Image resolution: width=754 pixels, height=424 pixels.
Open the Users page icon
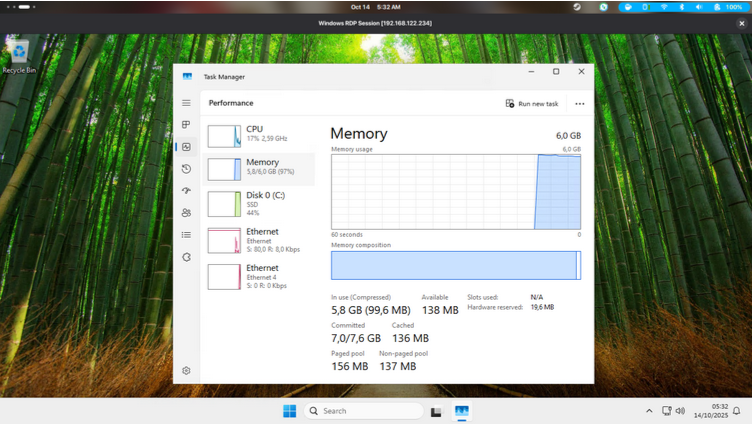click(186, 213)
